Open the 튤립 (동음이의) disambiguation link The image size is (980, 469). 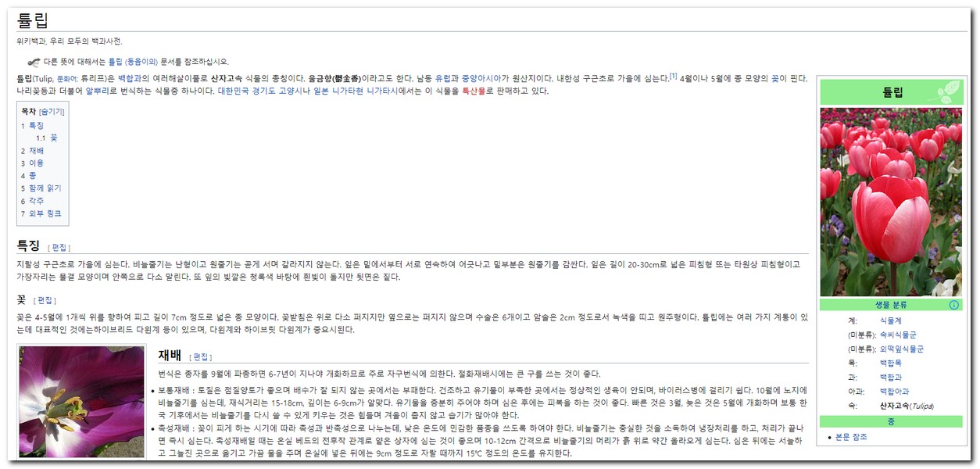click(x=132, y=62)
